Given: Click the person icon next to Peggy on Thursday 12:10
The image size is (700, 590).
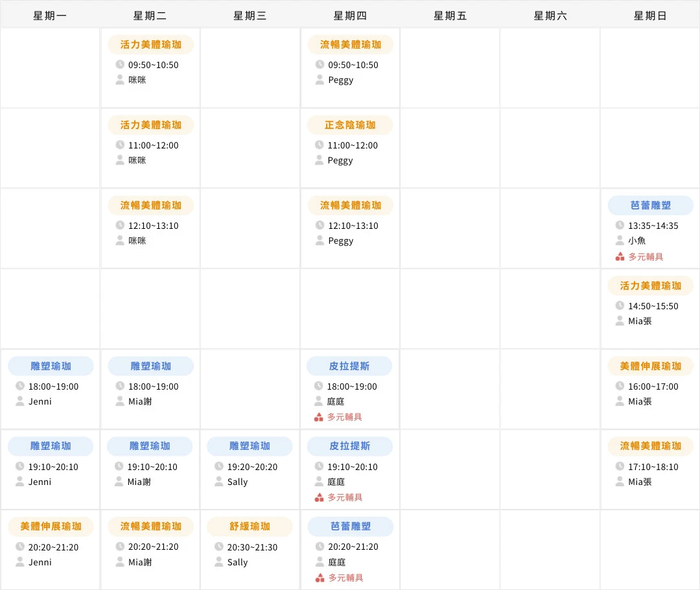Looking at the screenshot, I should (x=319, y=241).
